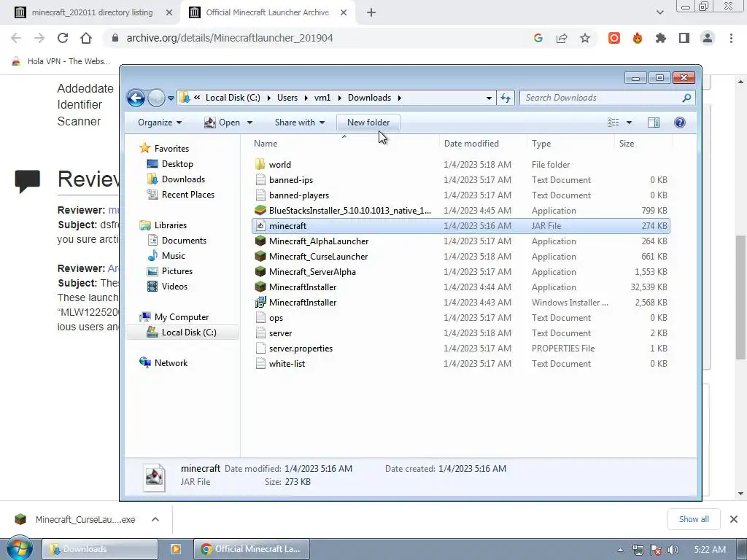Sort by Date modified column
747x560 pixels.
471,144
